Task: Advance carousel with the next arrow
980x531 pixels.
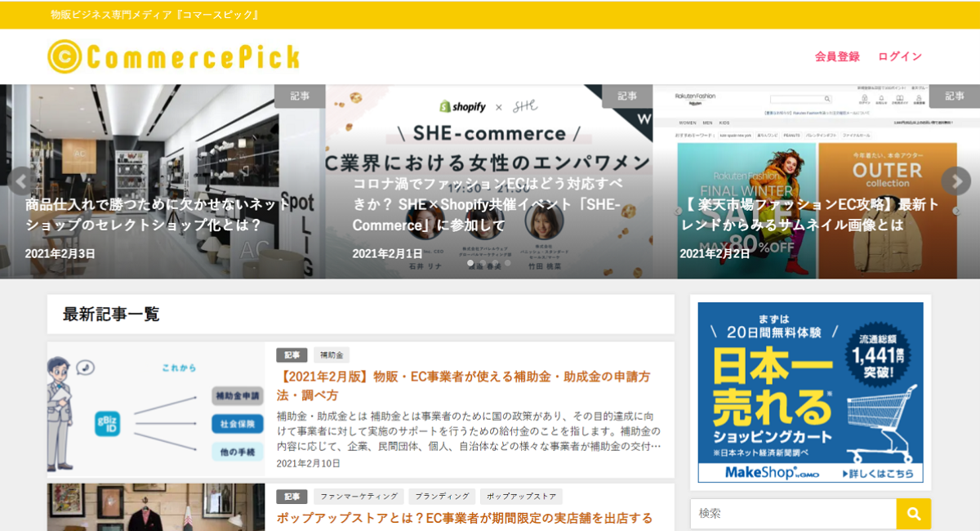Action: tap(955, 181)
